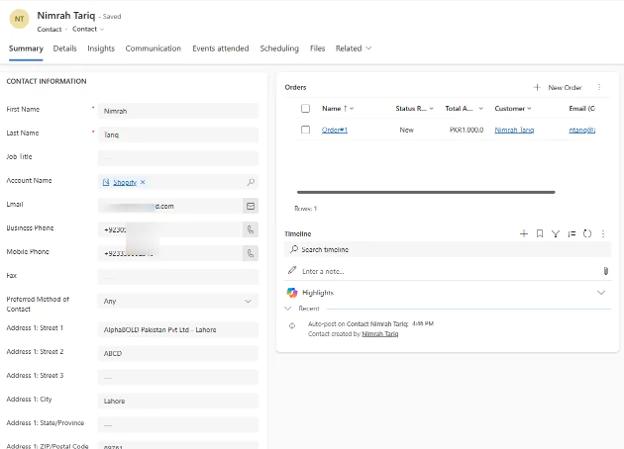Viewport: 624px width, 449px height.
Task: Click the Address 1: Street 3 field
Action: tap(178, 377)
